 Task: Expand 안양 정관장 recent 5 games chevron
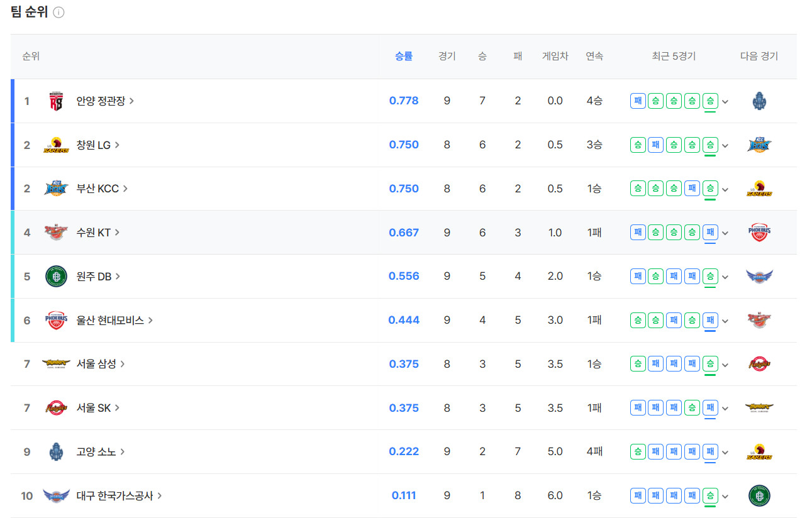[725, 102]
